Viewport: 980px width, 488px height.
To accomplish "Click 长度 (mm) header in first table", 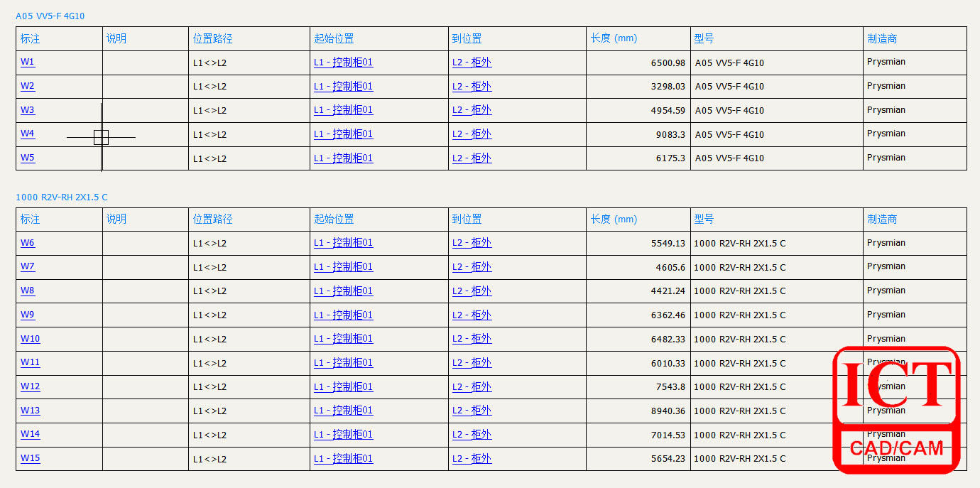I will tap(614, 38).
